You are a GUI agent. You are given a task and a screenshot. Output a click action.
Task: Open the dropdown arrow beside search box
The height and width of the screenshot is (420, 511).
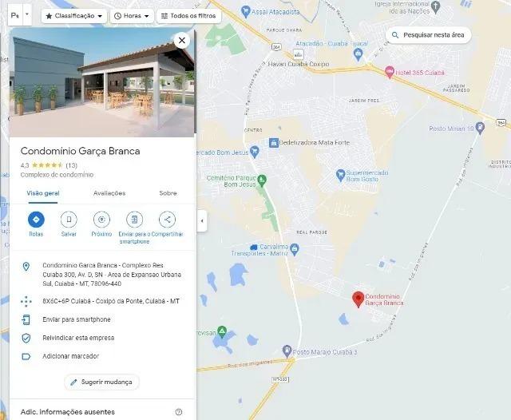click(27, 14)
